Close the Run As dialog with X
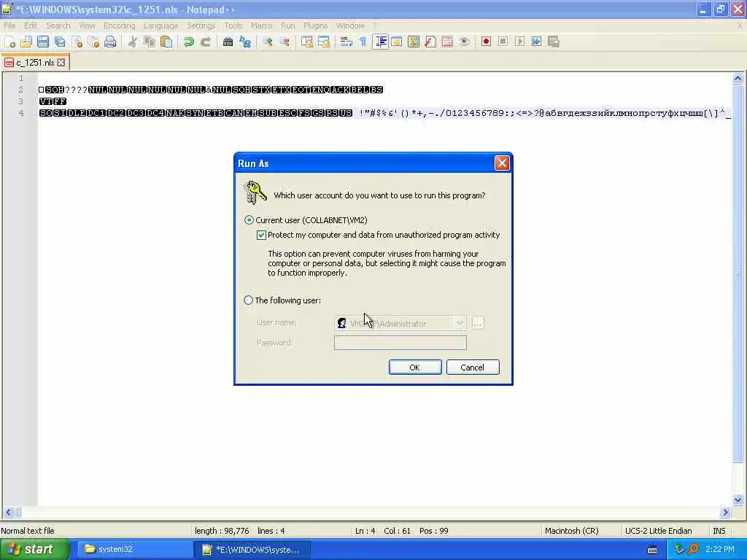The height and width of the screenshot is (560, 747). (x=502, y=163)
